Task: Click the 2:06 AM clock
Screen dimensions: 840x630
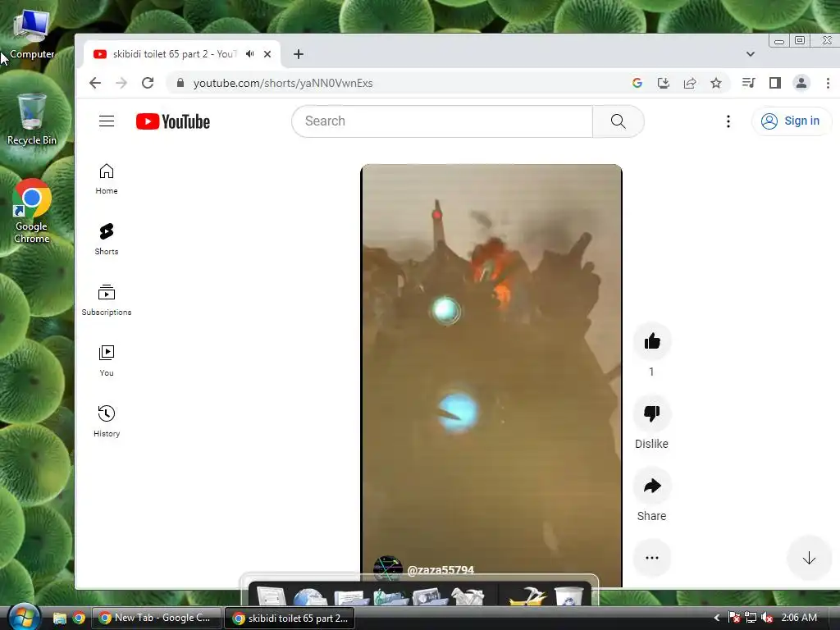Action: 799,618
